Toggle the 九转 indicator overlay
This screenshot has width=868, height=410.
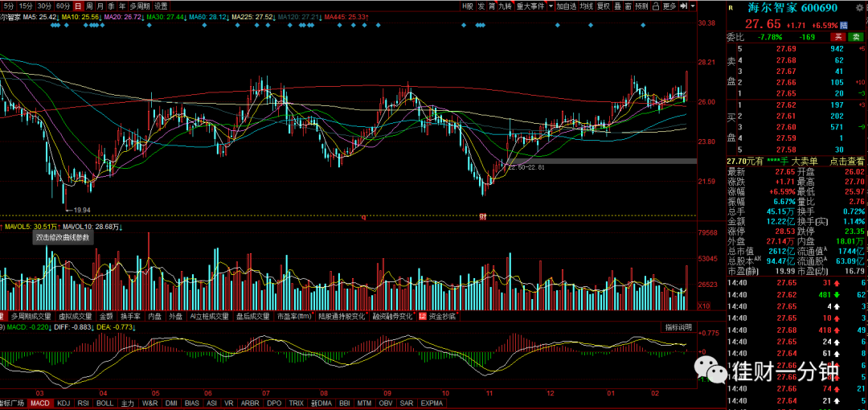click(x=506, y=6)
